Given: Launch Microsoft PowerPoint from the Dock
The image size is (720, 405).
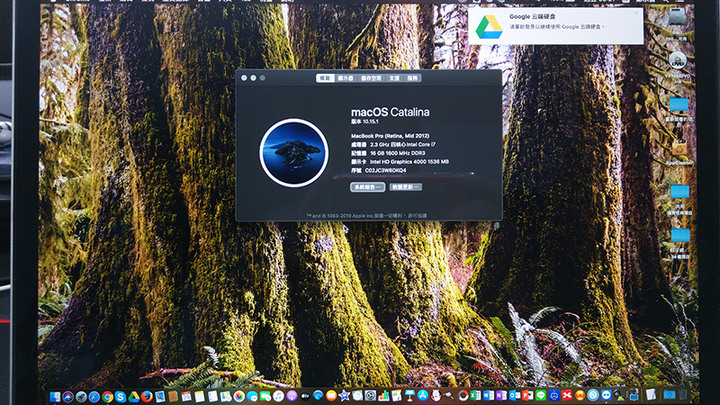Looking at the screenshot, I should click(x=528, y=396).
